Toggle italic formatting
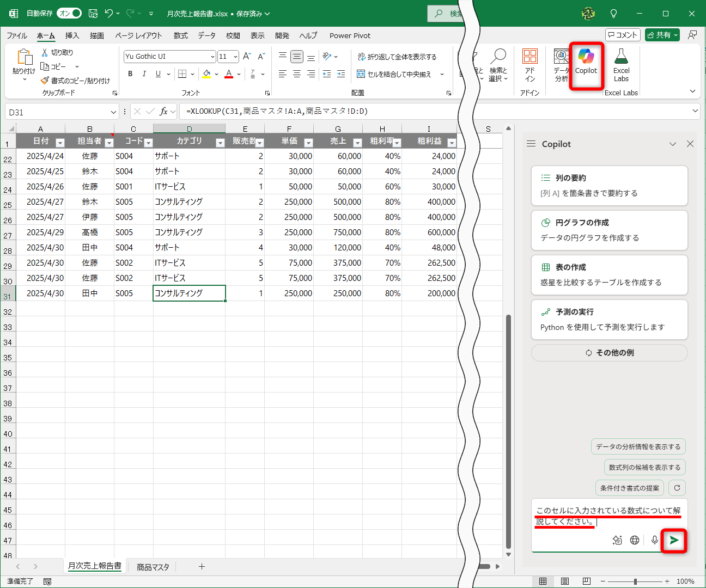This screenshot has width=706, height=588. coord(144,74)
